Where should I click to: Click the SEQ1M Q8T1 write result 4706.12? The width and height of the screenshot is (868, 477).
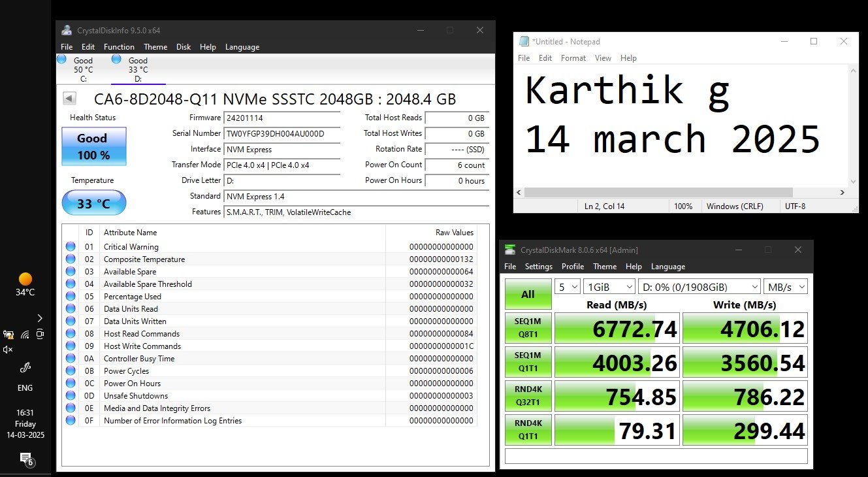(x=745, y=328)
